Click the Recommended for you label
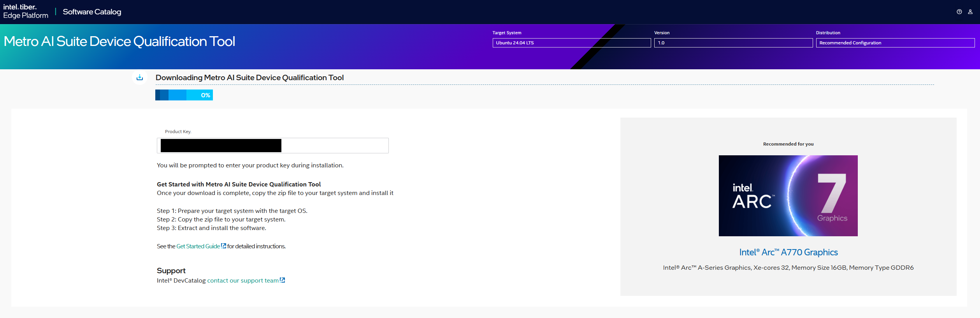Screen dimensions: 980x318 [x=788, y=144]
